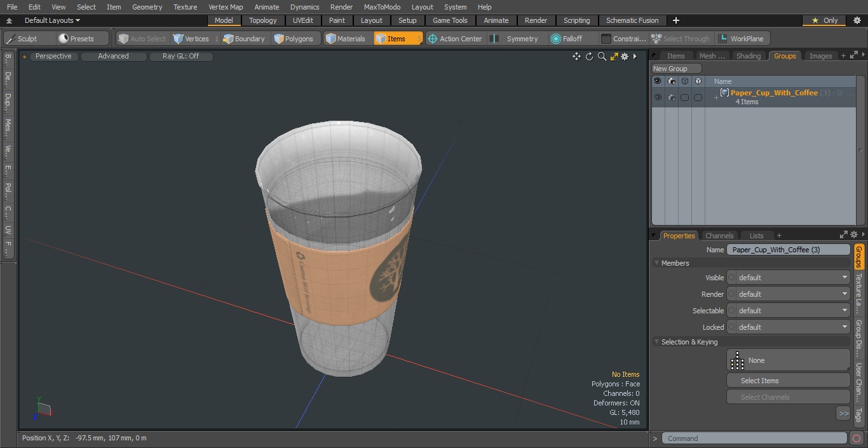868x448 pixels.
Task: Switch to the Images tab
Action: point(820,56)
